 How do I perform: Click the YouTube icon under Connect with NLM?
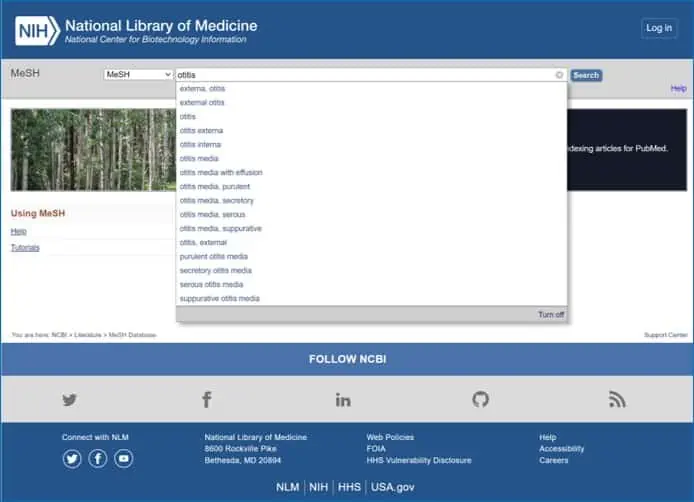click(x=123, y=459)
